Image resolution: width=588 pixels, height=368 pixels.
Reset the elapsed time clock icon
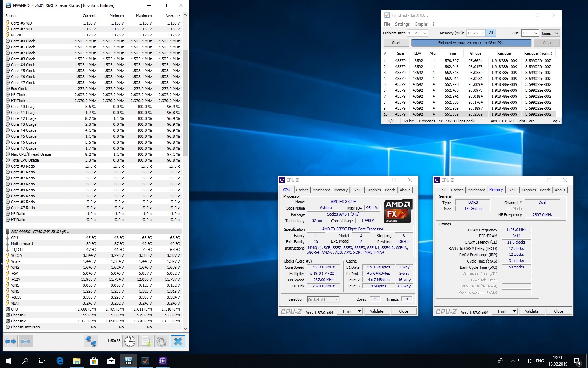point(130,341)
